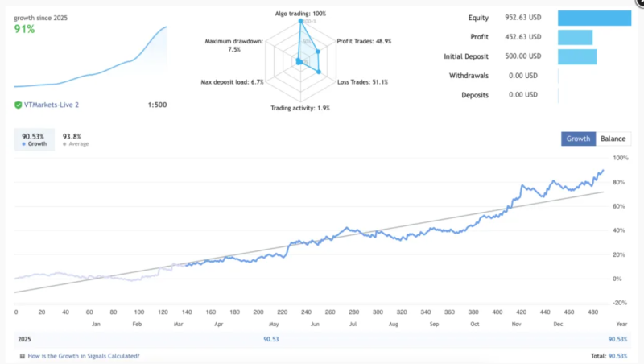Click the gray Average legend dot

point(65,144)
